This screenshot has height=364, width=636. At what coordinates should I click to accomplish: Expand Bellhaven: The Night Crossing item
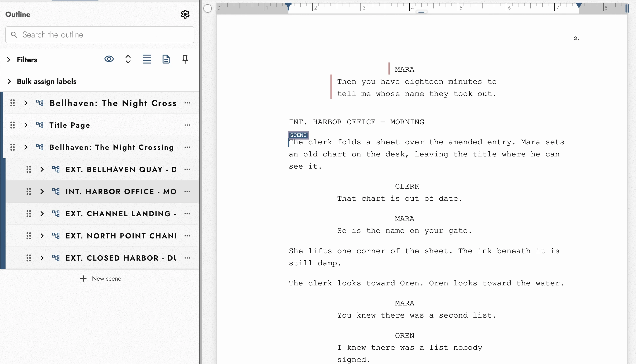click(x=26, y=147)
